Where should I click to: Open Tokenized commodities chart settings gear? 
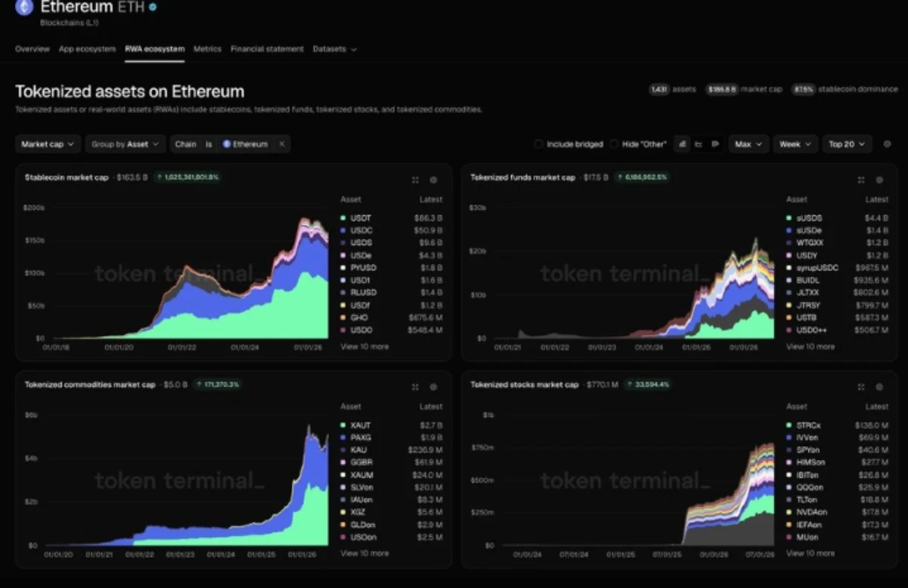433,387
